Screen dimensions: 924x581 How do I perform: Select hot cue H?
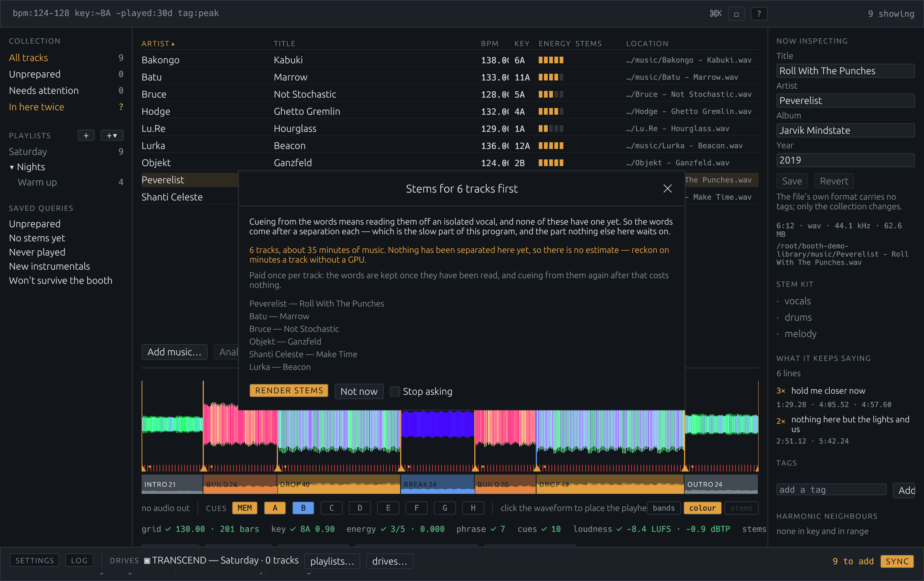click(473, 508)
